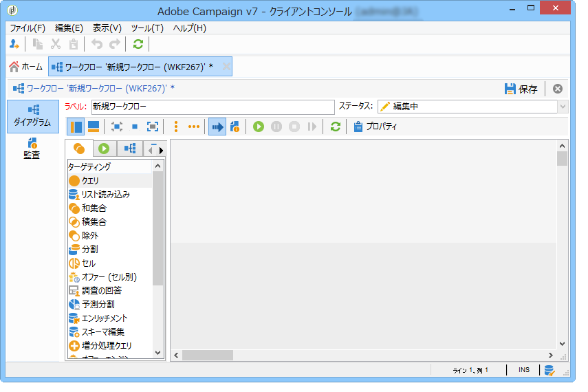Click diagram vertical scrollbar down arrow
The height and width of the screenshot is (392, 588).
click(562, 344)
